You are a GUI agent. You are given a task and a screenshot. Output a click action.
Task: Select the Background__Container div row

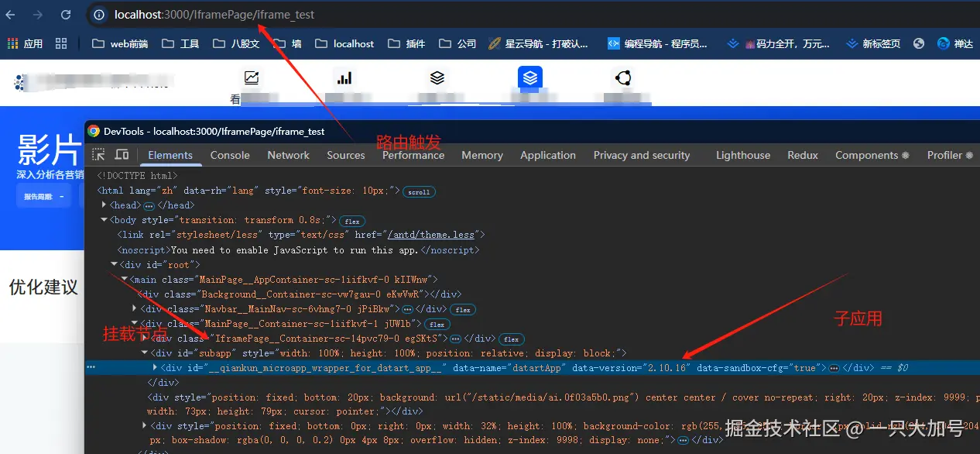click(300, 294)
